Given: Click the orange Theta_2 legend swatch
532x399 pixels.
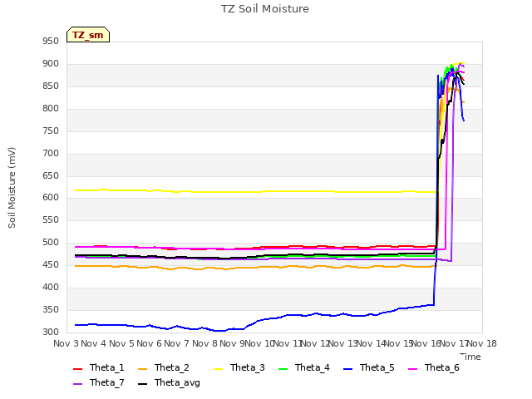Looking at the screenshot, I should click(x=142, y=369).
